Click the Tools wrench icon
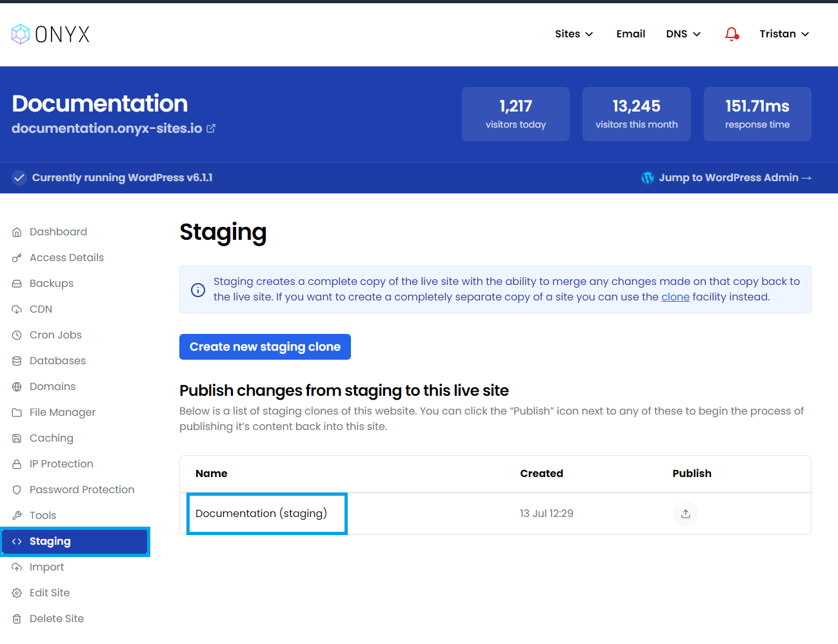838x644 pixels. [17, 516]
